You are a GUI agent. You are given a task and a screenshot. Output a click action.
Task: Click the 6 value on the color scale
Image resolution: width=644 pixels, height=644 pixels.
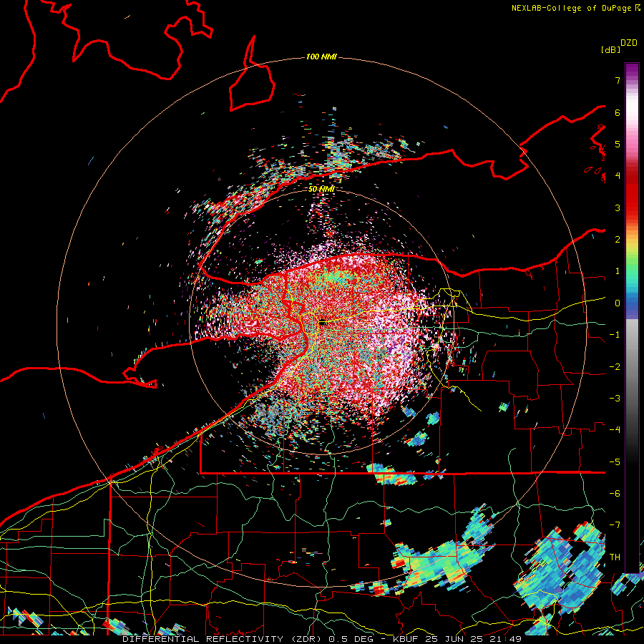point(618,112)
